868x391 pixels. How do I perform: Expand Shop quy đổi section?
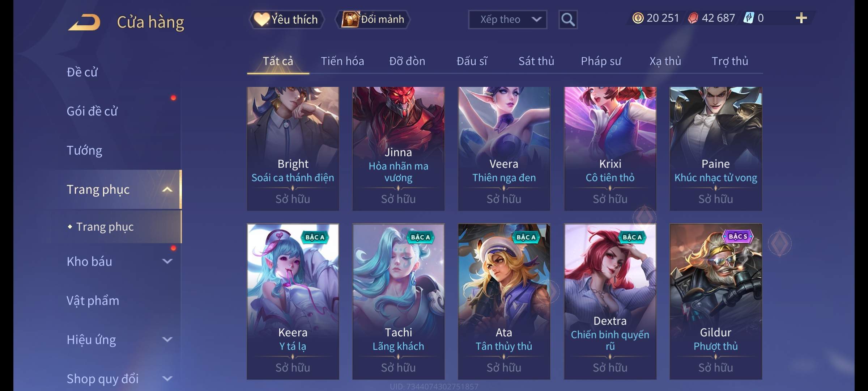click(167, 379)
